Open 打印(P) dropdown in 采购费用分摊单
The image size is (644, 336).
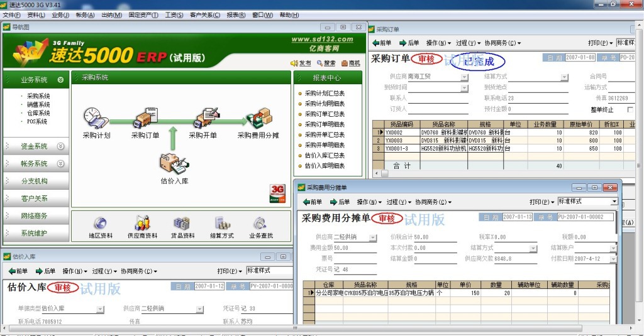click(541, 202)
